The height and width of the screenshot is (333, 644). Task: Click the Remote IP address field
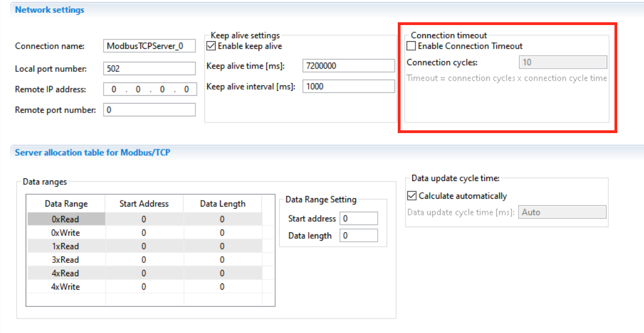[150, 89]
